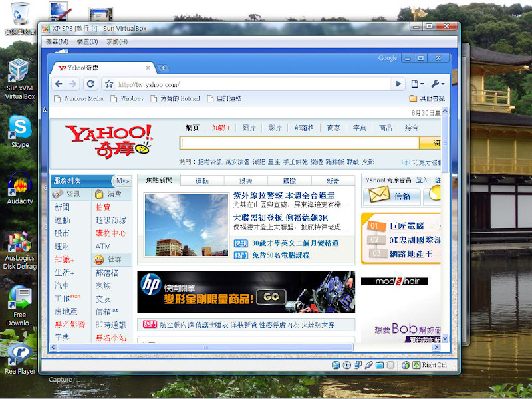This screenshot has width=532, height=399.
Task: Click the vertical scrollbar down arrow
Action: tap(445, 338)
